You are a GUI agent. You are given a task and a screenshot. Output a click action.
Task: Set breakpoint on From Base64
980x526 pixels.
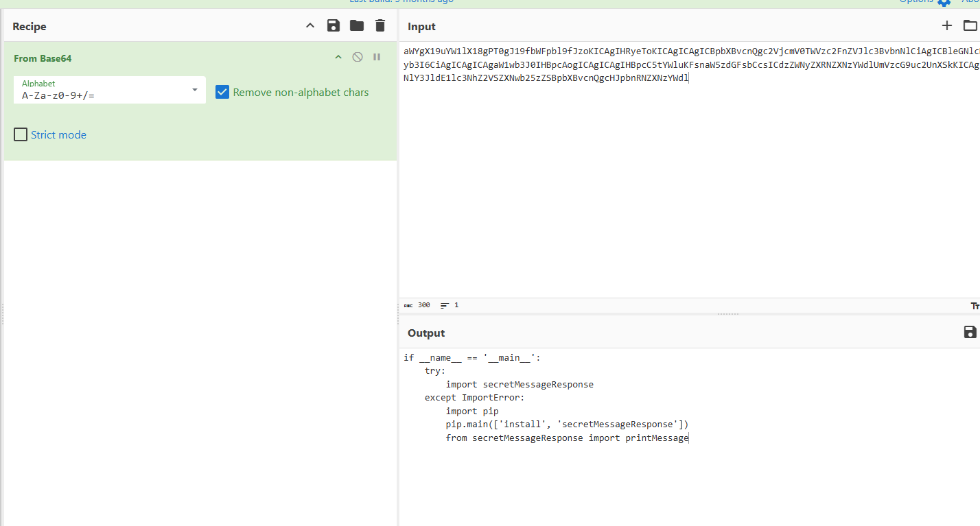(377, 58)
